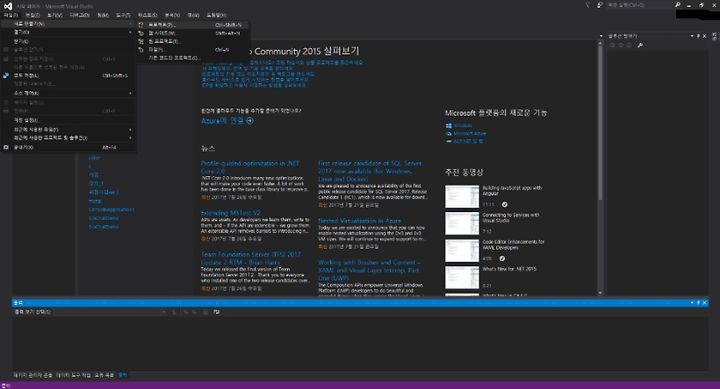This screenshot has width=720, height=389.
Task: Open the document tab list dropdown arrow
Action: [x=601, y=36]
